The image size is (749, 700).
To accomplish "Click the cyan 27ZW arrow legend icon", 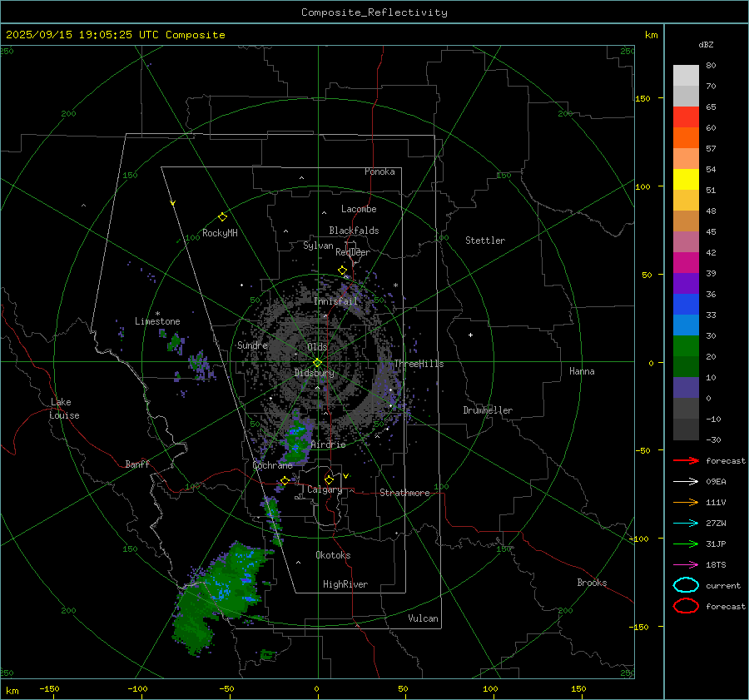I will (686, 524).
